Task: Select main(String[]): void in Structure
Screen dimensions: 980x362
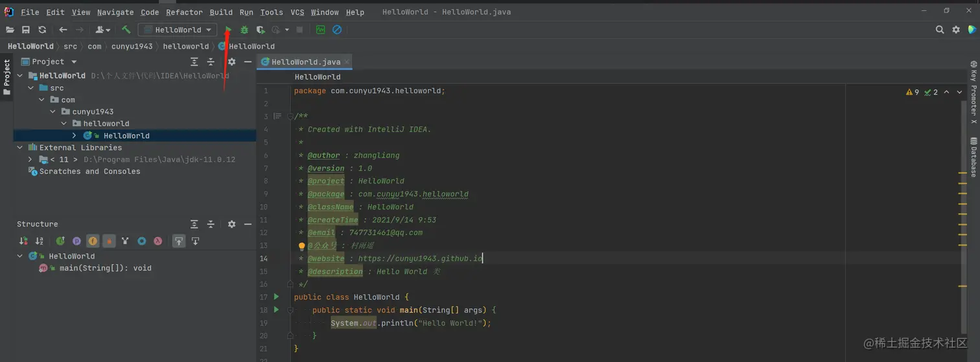Action: click(106, 268)
